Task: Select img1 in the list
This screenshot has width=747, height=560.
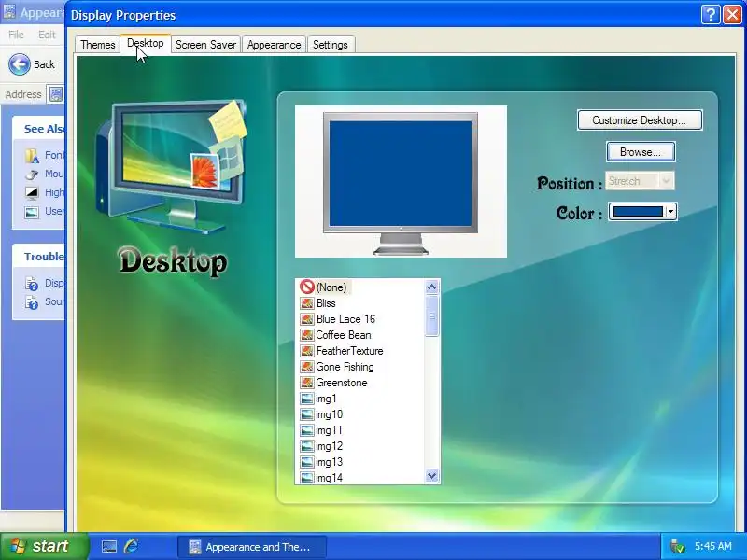Action: (326, 399)
